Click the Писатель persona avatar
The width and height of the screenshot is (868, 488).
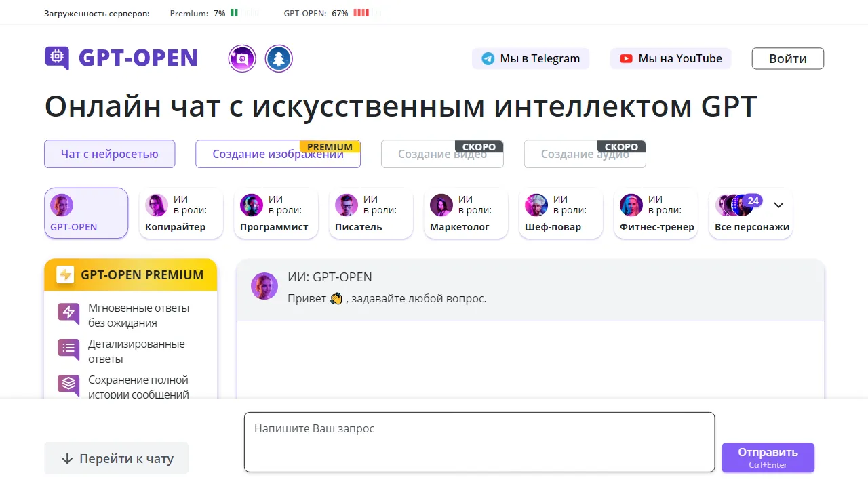(x=347, y=205)
